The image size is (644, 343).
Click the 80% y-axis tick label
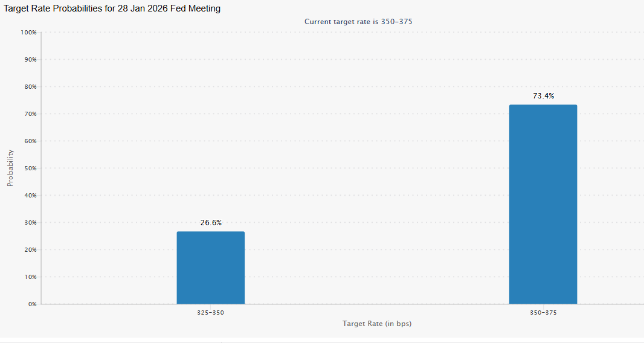[x=30, y=87]
